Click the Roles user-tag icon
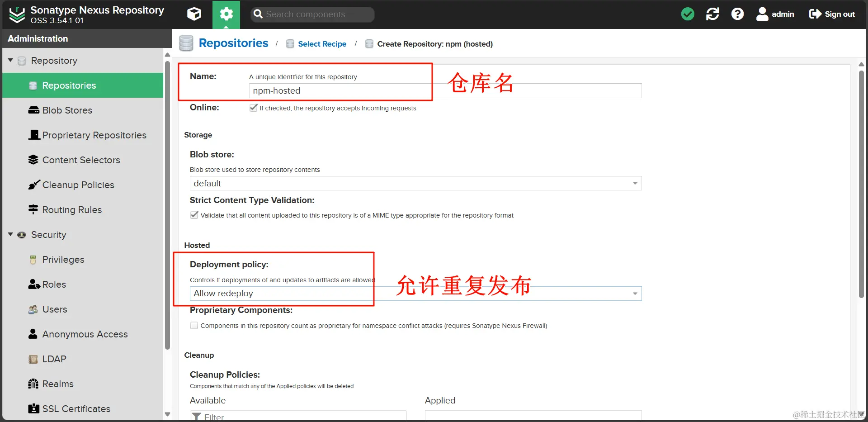This screenshot has width=868, height=422. 34,284
